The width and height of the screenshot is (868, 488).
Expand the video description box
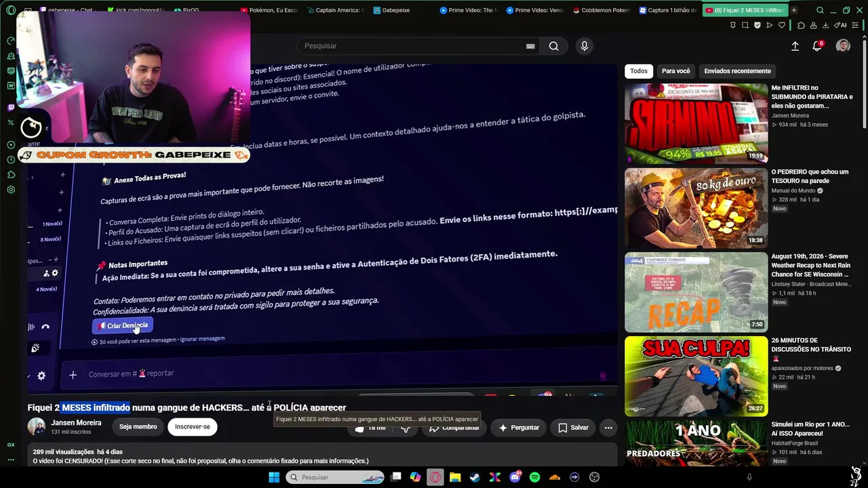(x=323, y=456)
